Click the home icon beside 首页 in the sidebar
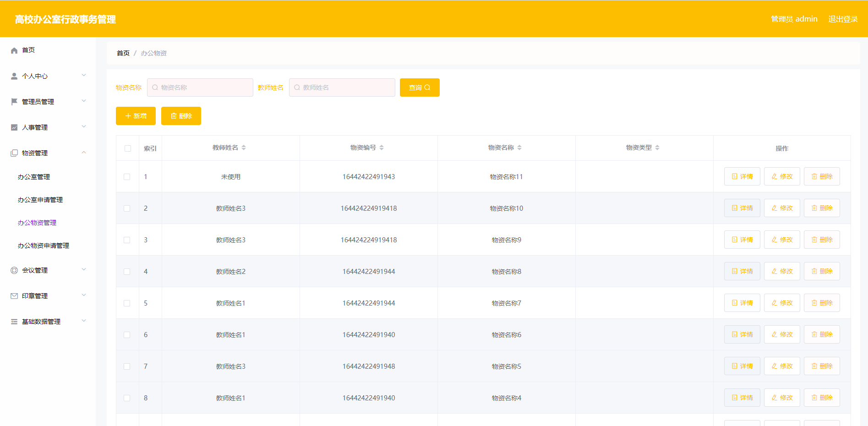The width and height of the screenshot is (868, 426). pyautogui.click(x=14, y=50)
